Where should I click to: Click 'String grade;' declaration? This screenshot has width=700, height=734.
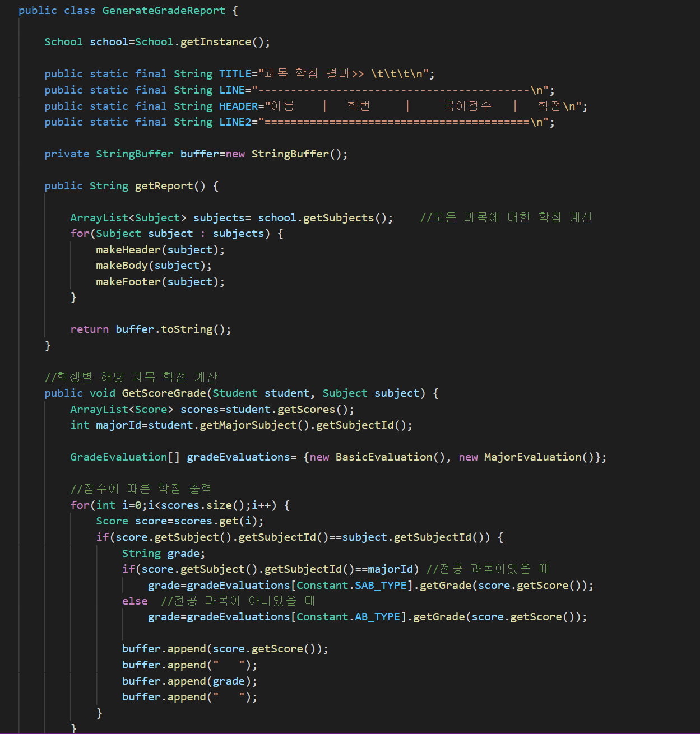click(164, 554)
